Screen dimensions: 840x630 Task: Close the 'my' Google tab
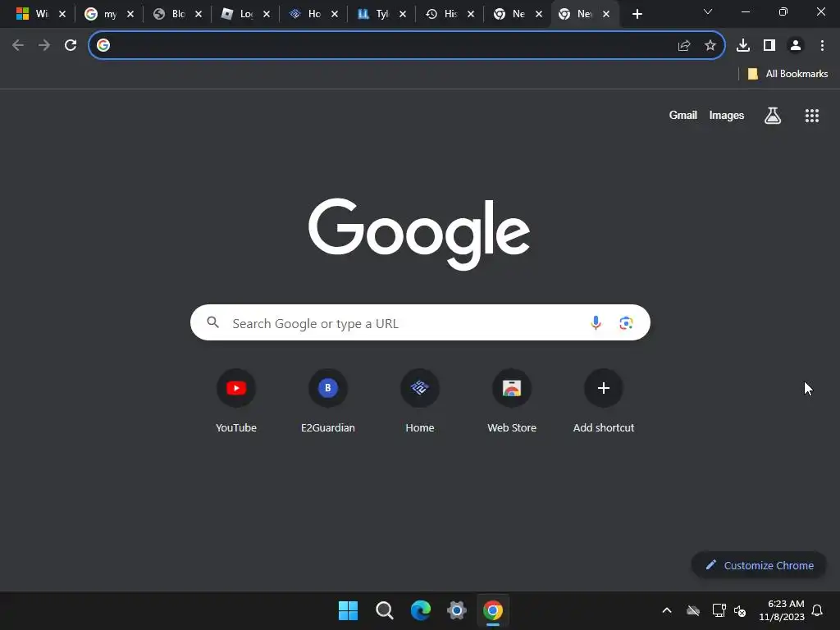(130, 15)
